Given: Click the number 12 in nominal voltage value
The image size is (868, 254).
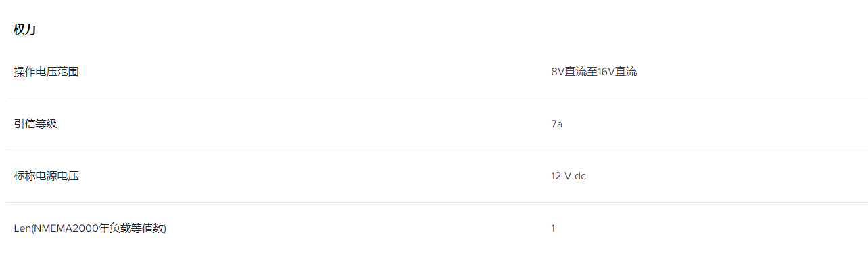Looking at the screenshot, I should pos(556,176).
